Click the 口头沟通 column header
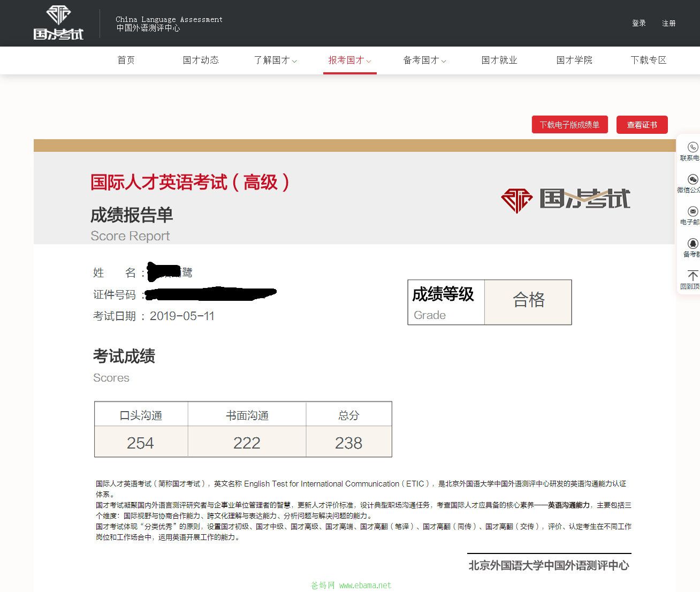The width and height of the screenshot is (700, 592). point(141,415)
